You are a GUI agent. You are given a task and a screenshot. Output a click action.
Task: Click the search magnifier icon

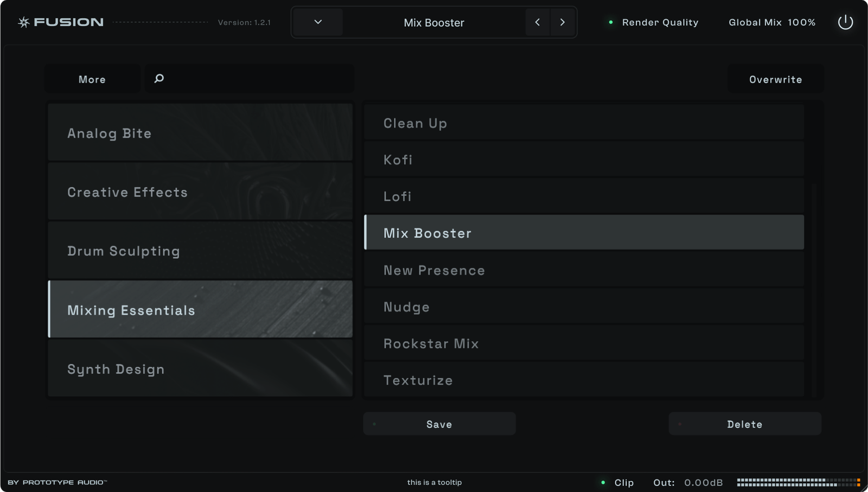(x=158, y=78)
